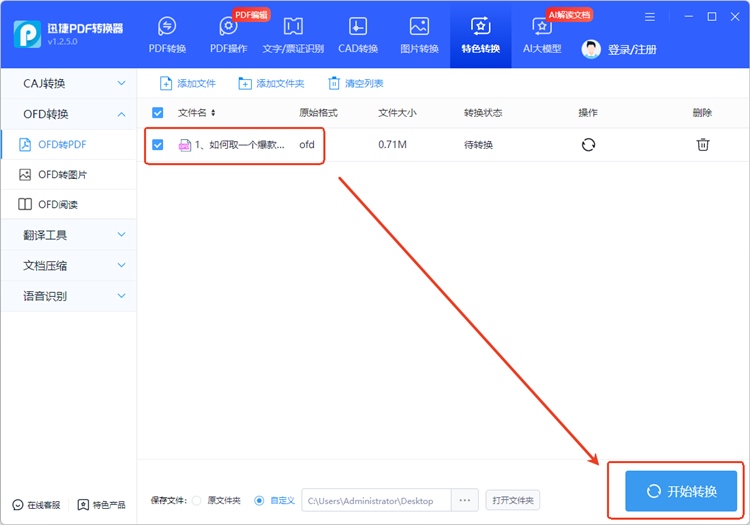Screen dimensions: 750x525
Task: Maximize the converter window
Action: 712,17
